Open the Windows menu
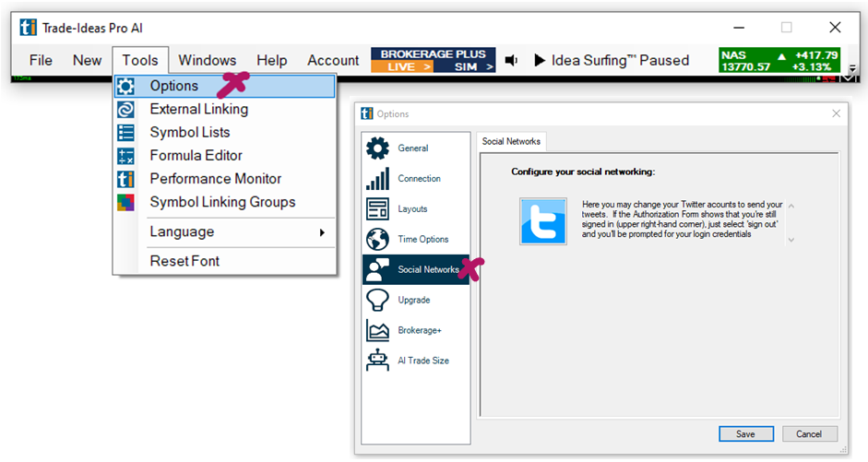 coord(207,60)
